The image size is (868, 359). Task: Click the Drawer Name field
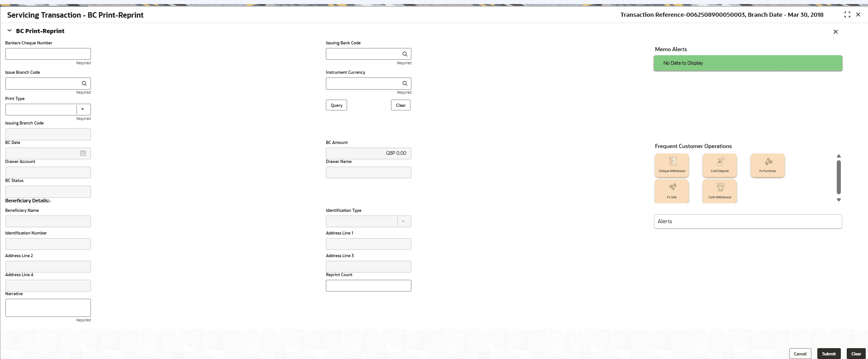click(x=368, y=172)
